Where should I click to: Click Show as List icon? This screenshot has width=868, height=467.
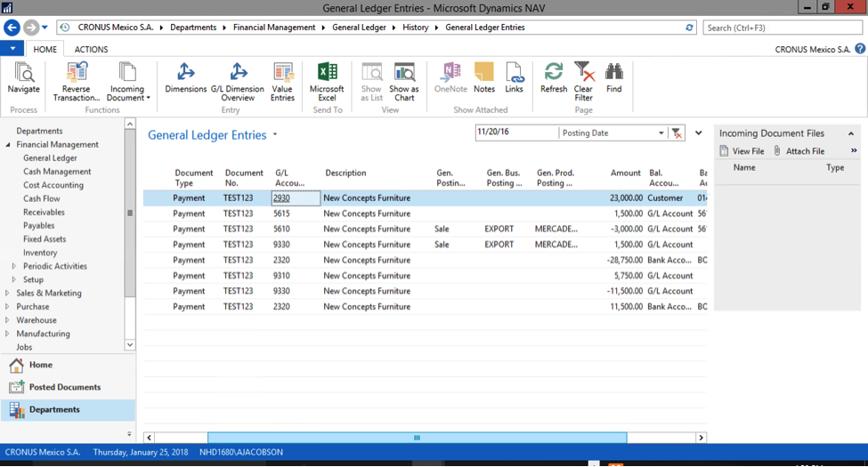(x=371, y=82)
